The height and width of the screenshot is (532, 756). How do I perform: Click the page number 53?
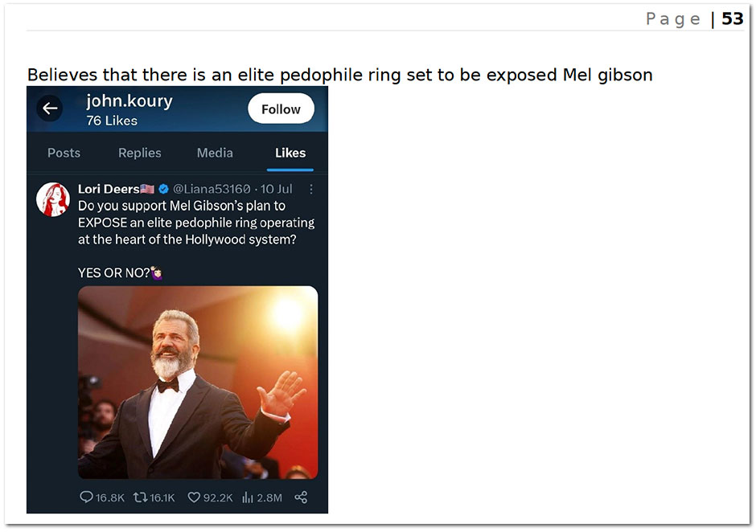[732, 18]
